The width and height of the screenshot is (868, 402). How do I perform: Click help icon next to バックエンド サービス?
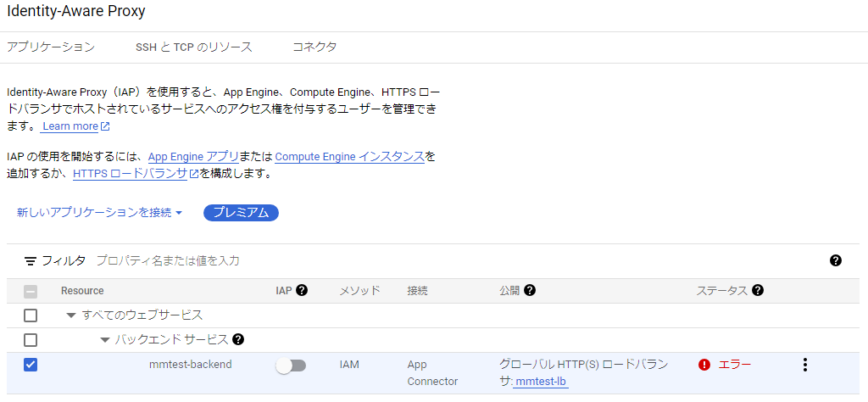pyautogui.click(x=238, y=340)
